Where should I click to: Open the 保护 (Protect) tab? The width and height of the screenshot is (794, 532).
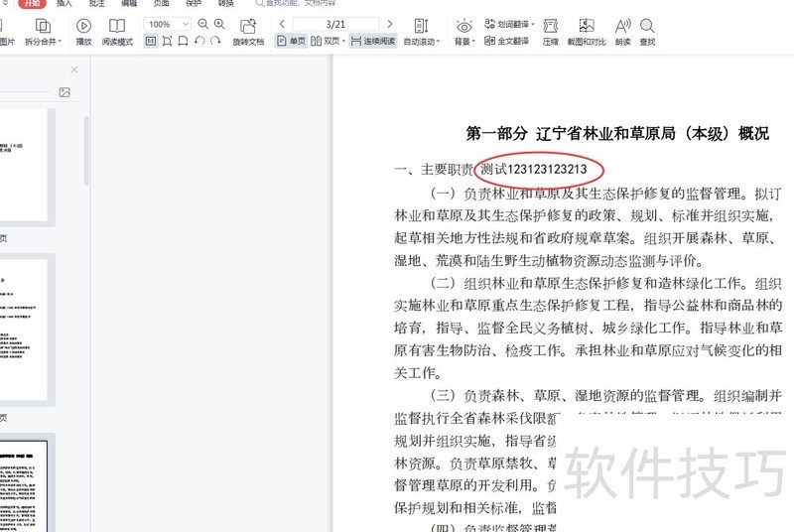(x=194, y=4)
